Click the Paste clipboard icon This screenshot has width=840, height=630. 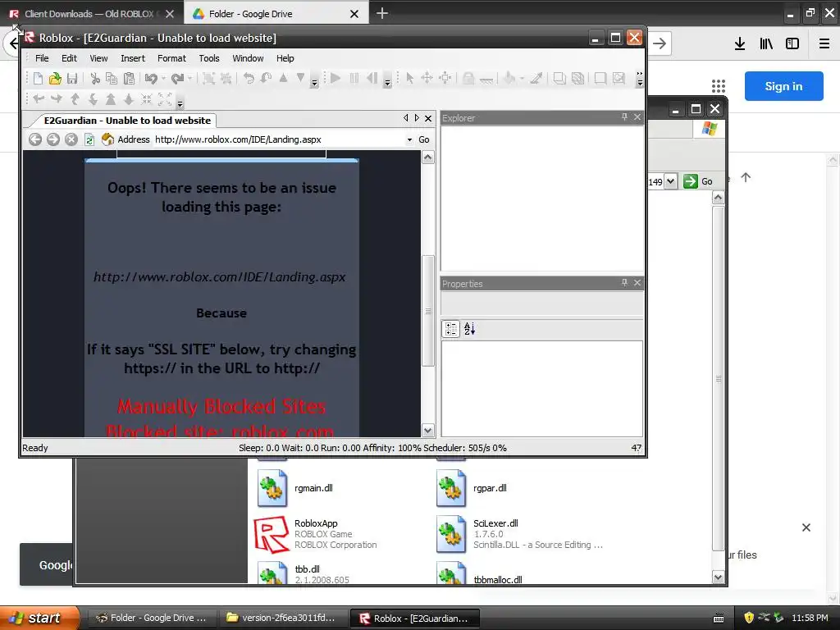coord(129,79)
